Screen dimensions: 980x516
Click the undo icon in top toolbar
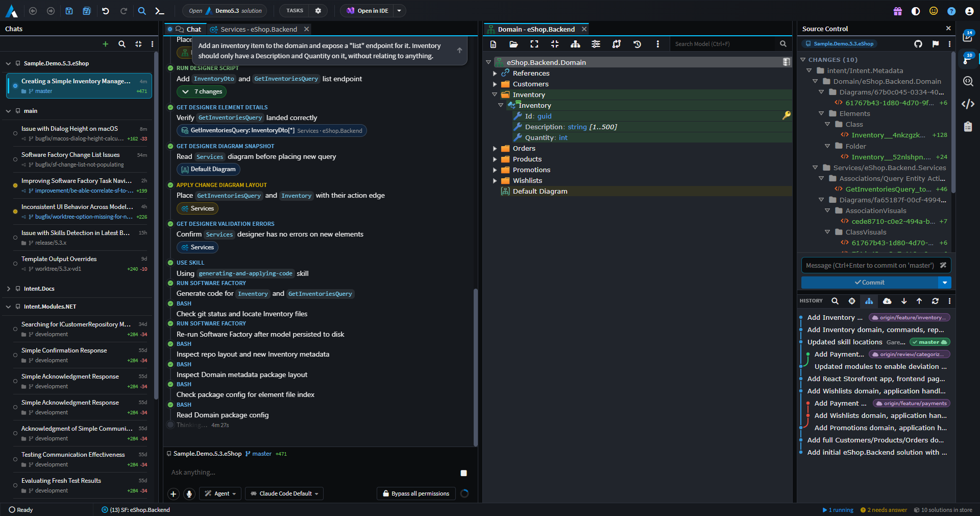106,11
